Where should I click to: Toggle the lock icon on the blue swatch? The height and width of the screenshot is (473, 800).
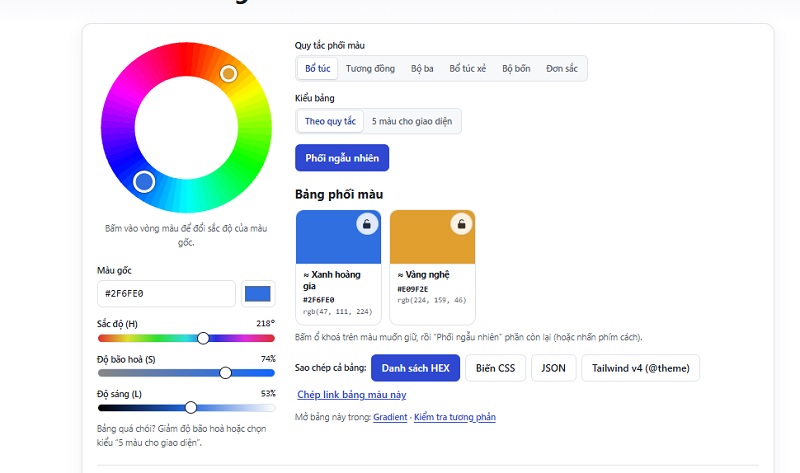(367, 224)
